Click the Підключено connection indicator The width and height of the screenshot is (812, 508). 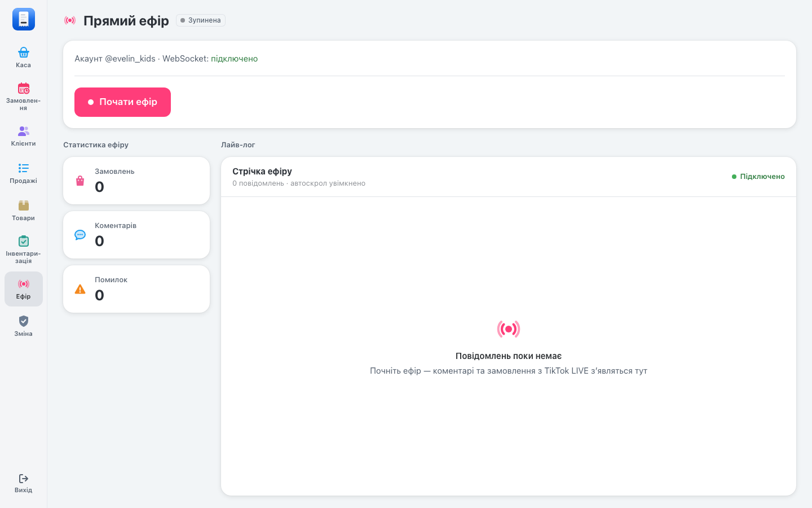pyautogui.click(x=758, y=177)
